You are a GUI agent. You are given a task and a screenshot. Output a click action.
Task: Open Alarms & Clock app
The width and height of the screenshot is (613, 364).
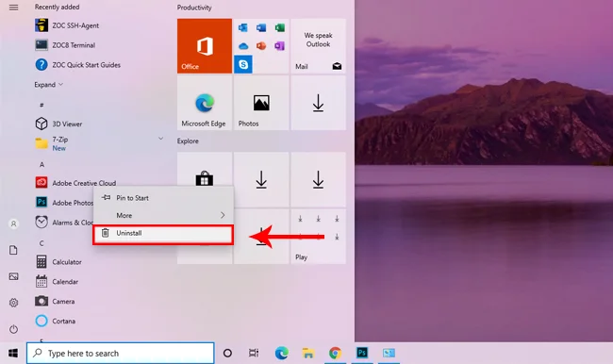pyautogui.click(x=64, y=222)
